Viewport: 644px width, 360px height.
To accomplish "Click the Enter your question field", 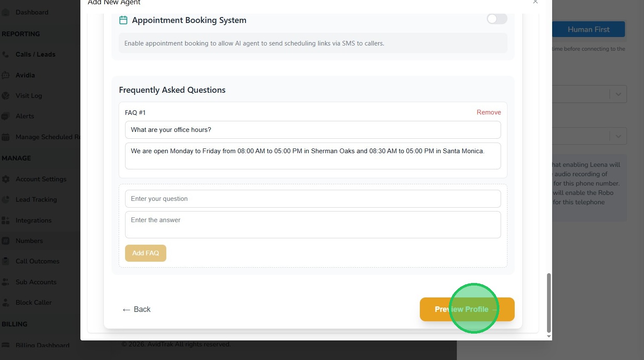I will 313,199.
